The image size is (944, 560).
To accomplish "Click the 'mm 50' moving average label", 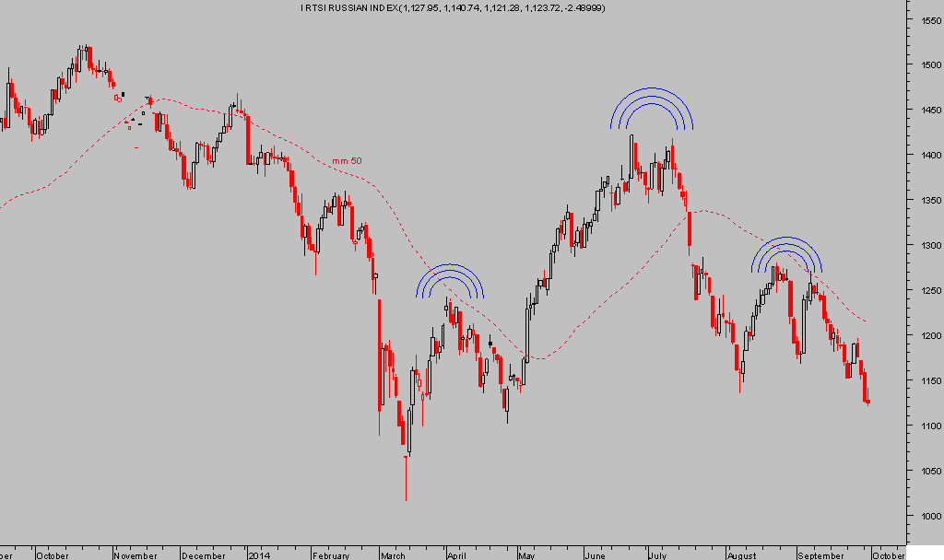I will tap(347, 161).
